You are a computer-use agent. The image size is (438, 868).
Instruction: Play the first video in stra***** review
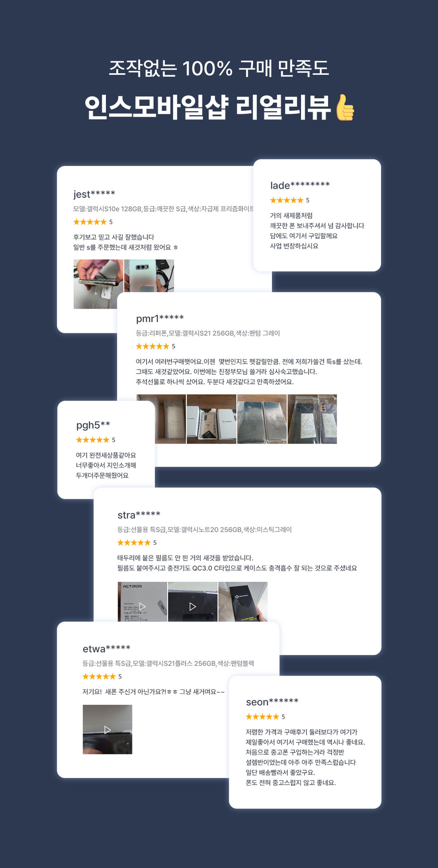click(142, 602)
